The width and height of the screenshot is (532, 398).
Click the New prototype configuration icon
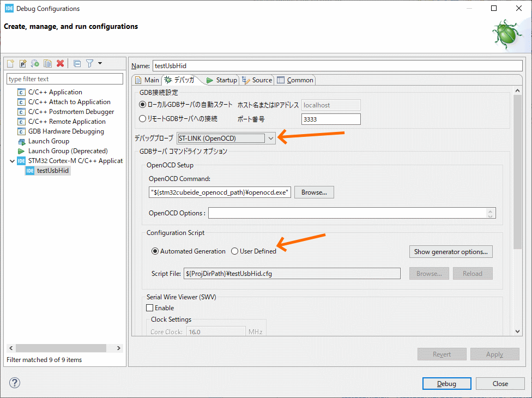(x=23, y=64)
